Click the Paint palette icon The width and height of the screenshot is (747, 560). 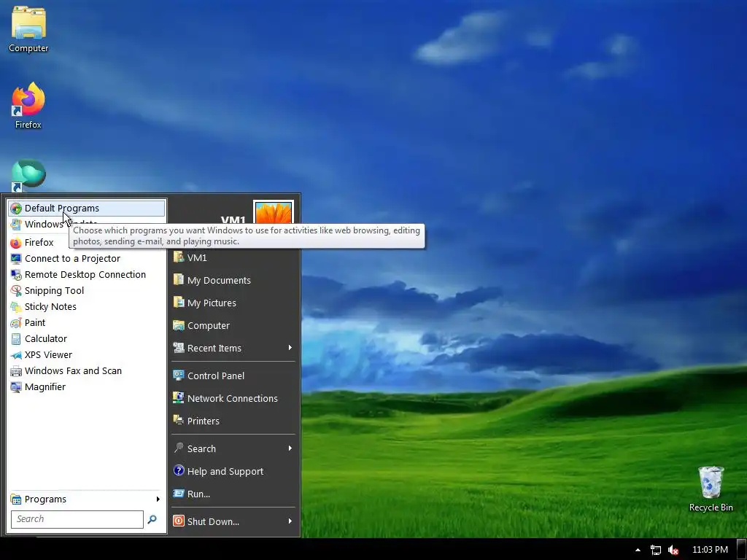(x=16, y=323)
